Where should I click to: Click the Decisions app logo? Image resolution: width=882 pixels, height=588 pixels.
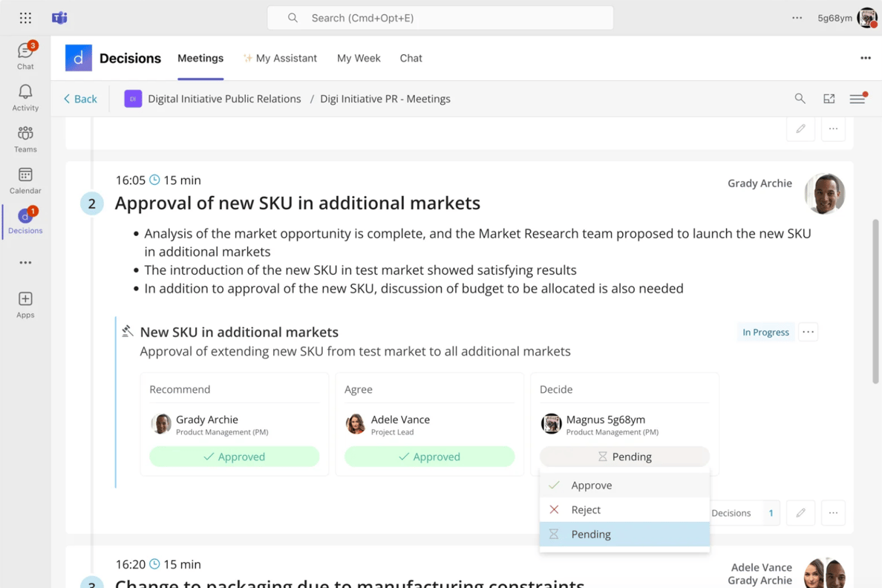pos(79,58)
